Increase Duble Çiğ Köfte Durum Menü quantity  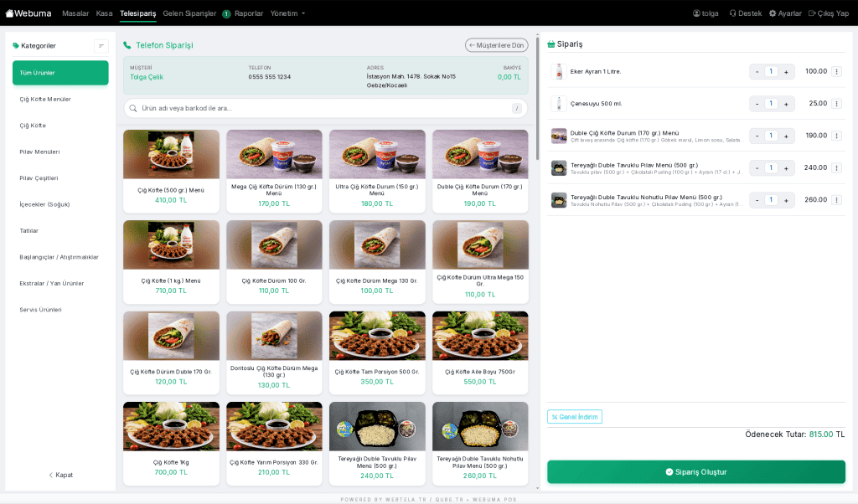pos(786,136)
